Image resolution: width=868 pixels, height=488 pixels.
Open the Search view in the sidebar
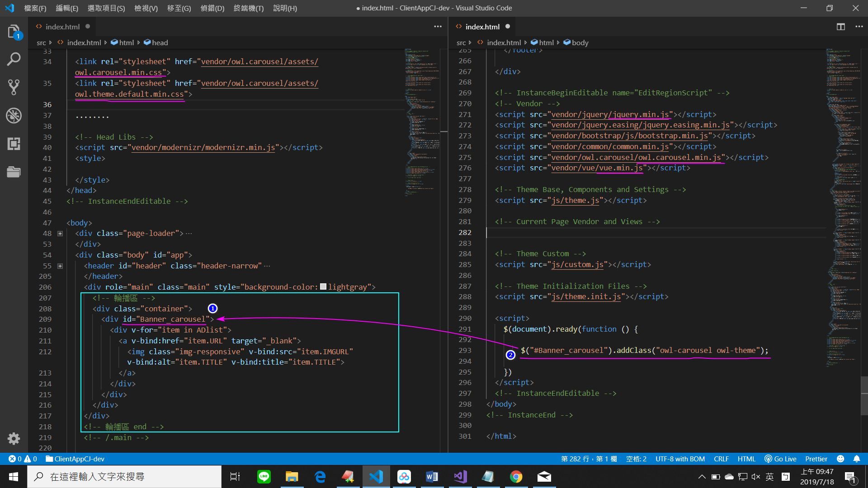click(14, 59)
